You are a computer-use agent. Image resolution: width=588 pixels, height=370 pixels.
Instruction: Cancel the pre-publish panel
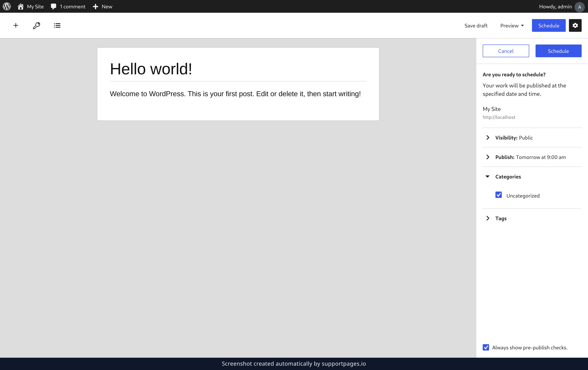tap(506, 51)
